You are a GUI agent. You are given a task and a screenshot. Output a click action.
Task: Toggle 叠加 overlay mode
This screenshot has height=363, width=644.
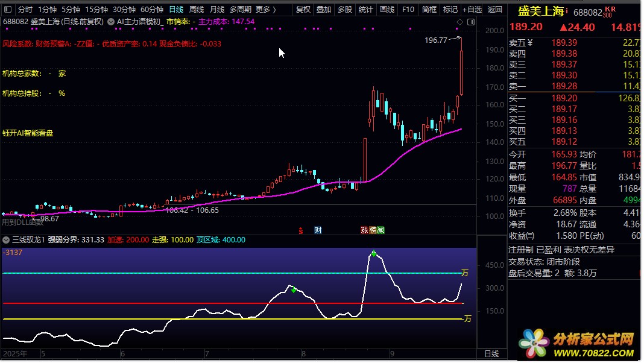[x=324, y=10]
